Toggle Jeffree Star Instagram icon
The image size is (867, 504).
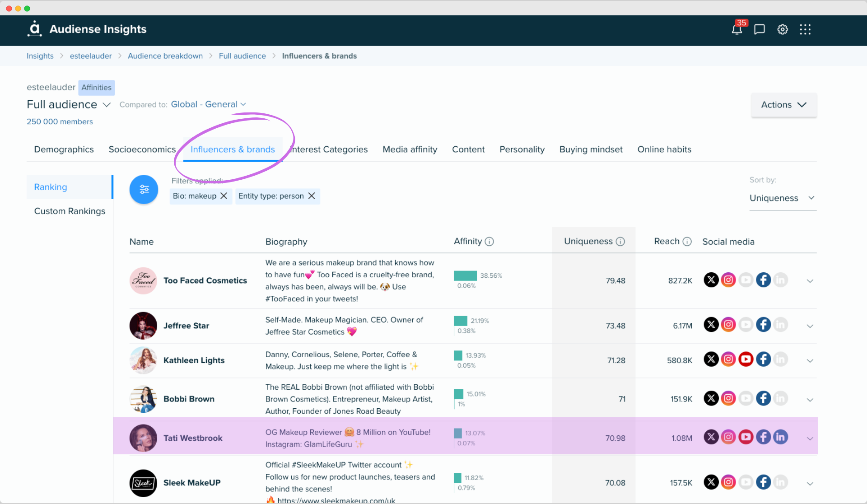(x=727, y=325)
